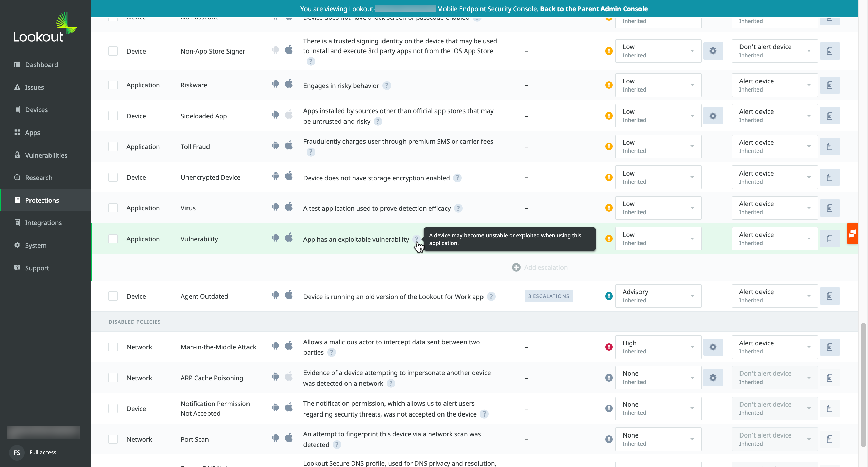Click Back to the Parent Admin Console link
Viewport: 868px width, 467px height.
594,9
